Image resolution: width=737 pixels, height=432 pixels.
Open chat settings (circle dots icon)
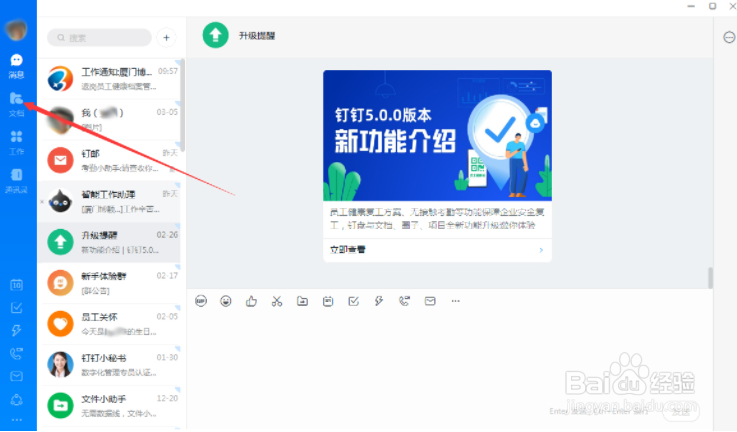pos(729,38)
